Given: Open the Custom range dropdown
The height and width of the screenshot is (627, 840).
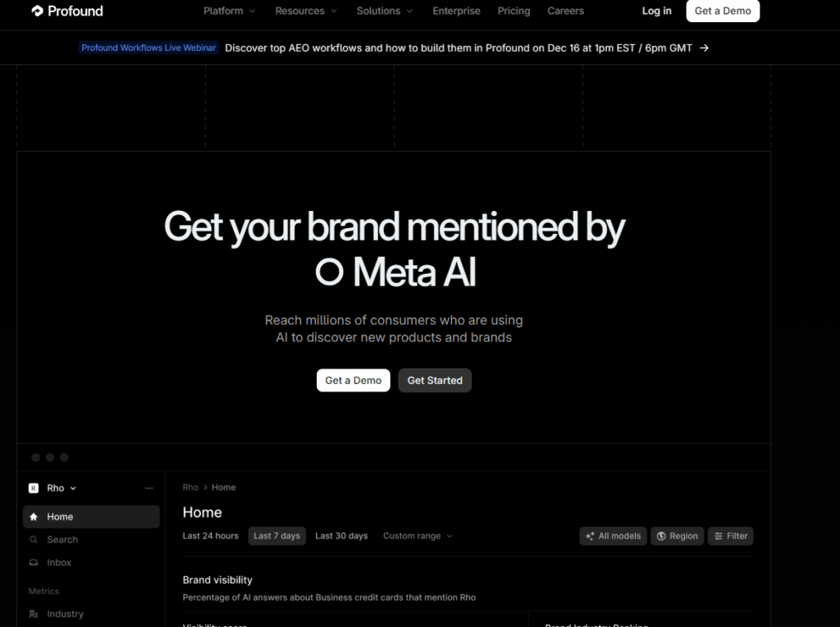Looking at the screenshot, I should pyautogui.click(x=418, y=536).
